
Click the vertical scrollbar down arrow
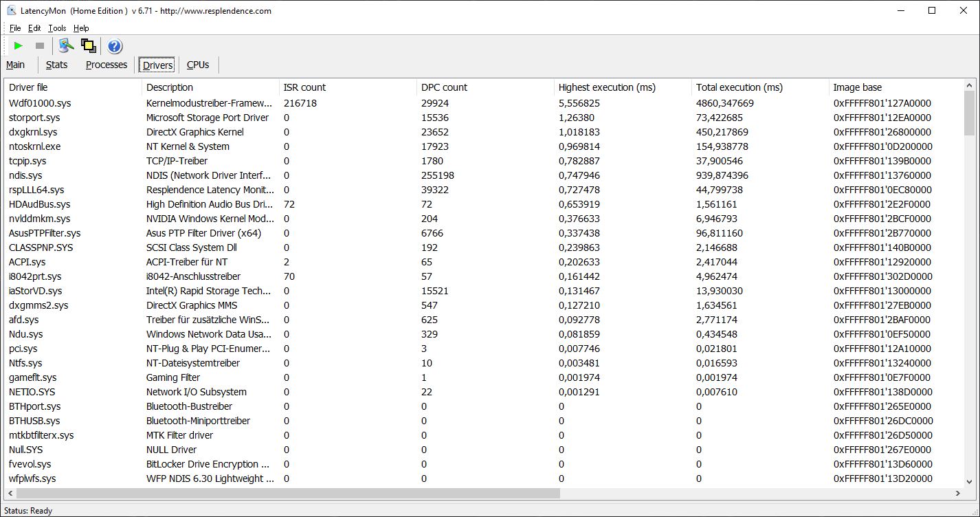(970, 482)
